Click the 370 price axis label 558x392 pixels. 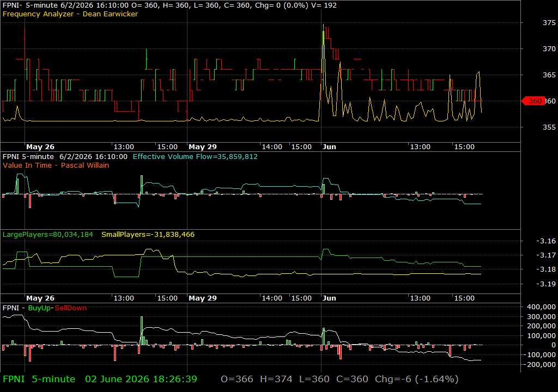(549, 49)
